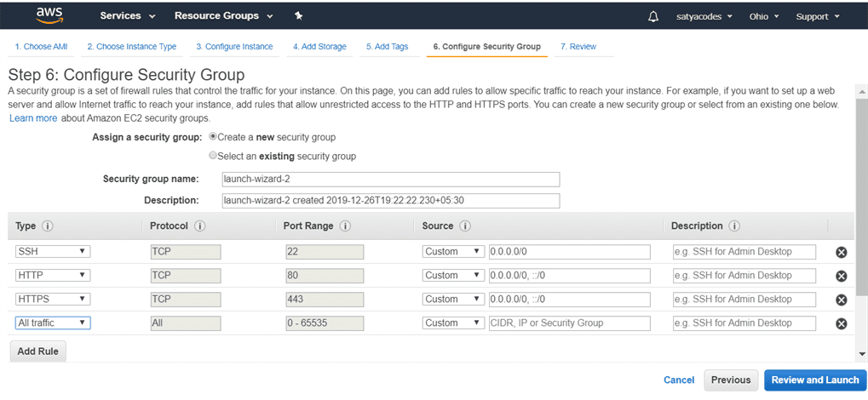Open the SSH type dropdown

coord(53,252)
